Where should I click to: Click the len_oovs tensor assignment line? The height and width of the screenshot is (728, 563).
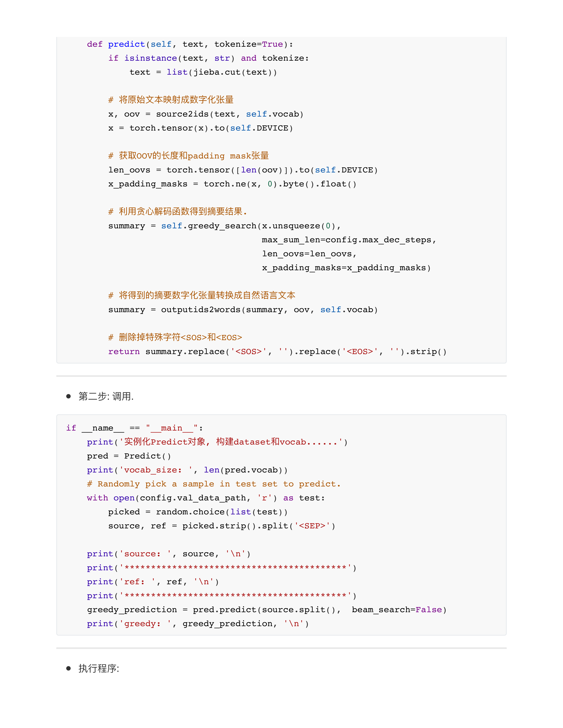(243, 170)
